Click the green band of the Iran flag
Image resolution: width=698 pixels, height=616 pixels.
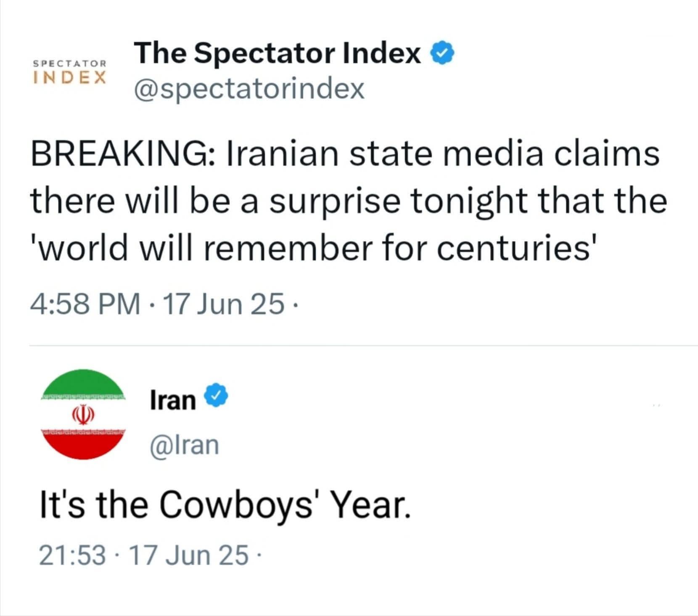pyautogui.click(x=83, y=383)
